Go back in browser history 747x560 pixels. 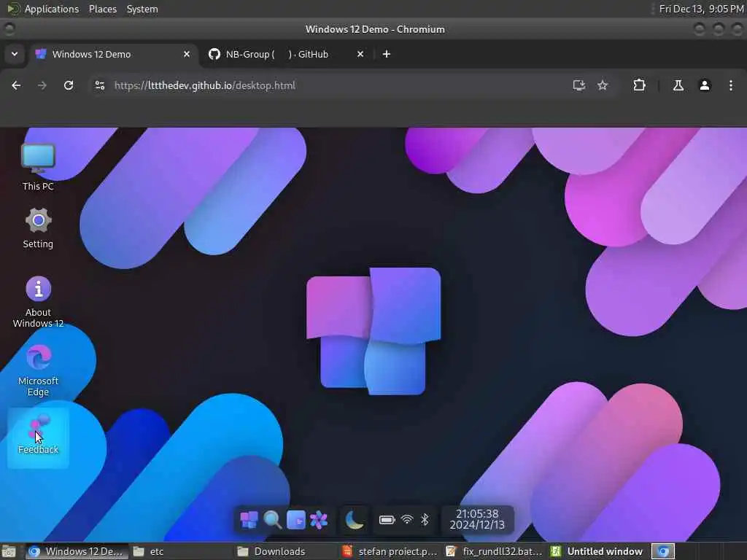(16, 85)
